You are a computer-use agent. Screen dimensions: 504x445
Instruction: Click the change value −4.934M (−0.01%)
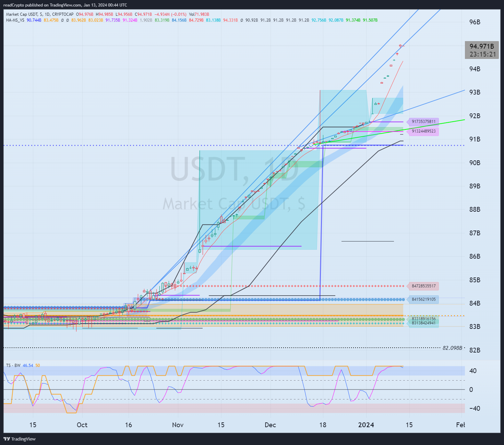[x=170, y=14]
